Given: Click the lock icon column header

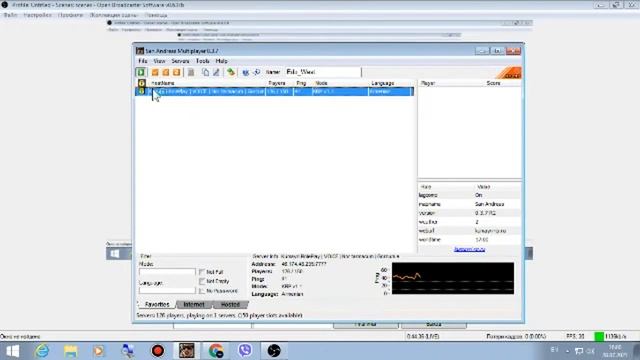Looking at the screenshot, I should tap(141, 83).
